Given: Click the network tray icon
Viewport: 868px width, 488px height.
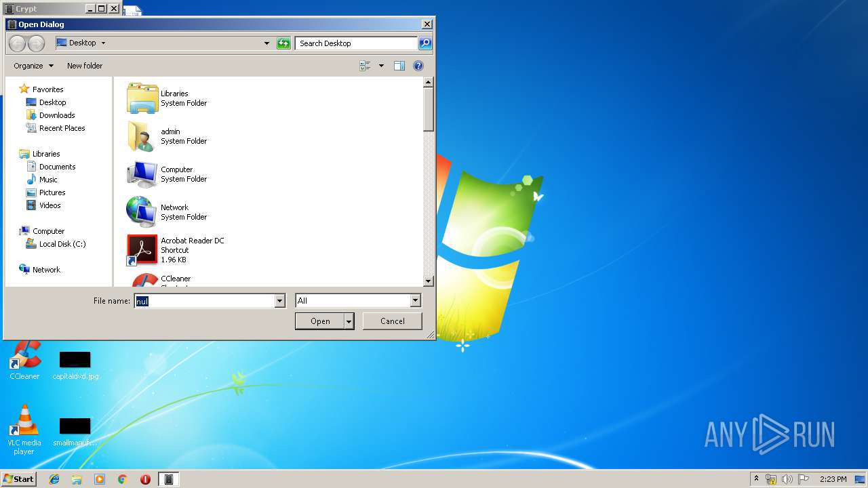Looking at the screenshot, I should 771,479.
